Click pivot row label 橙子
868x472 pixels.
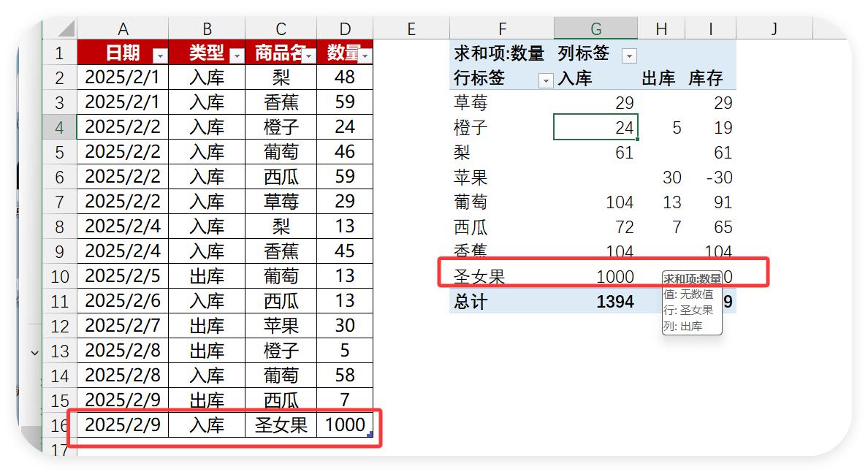click(x=471, y=128)
